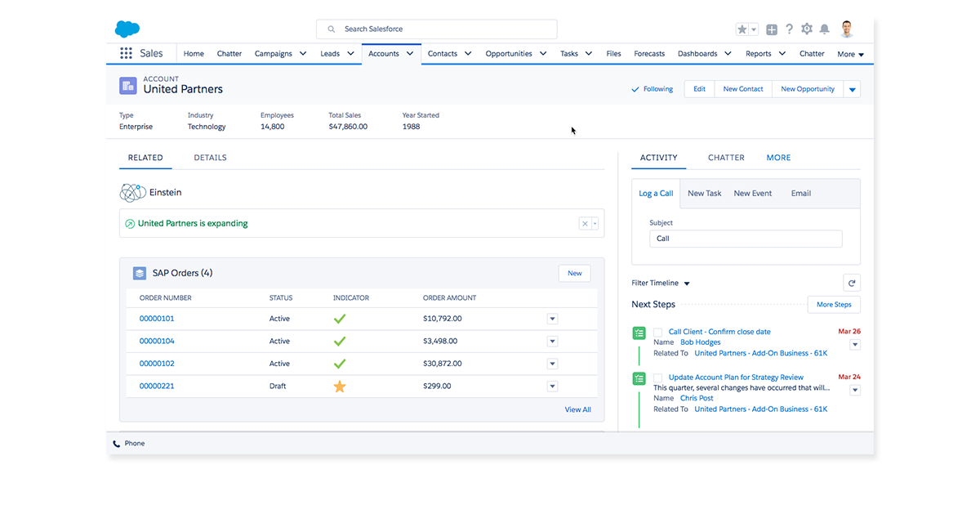View notifications bell icon
The width and height of the screenshot is (980, 523).
pyautogui.click(x=825, y=29)
